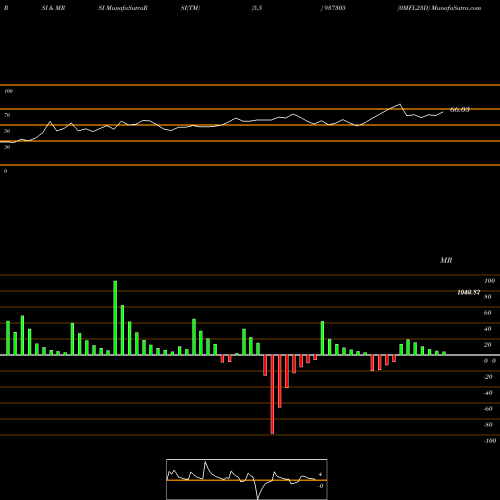
Task: Click the tallest green MR histogram bar
Action: [115, 318]
